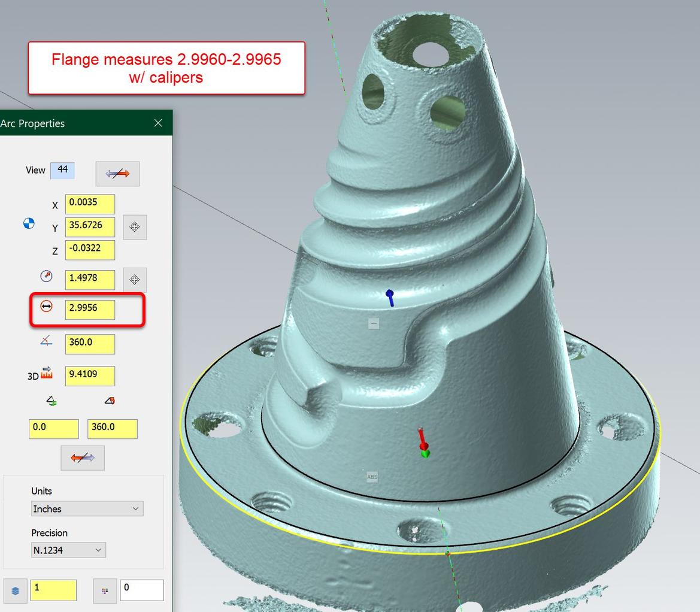
Task: Click the center point icon next to Y
Action: click(29, 223)
